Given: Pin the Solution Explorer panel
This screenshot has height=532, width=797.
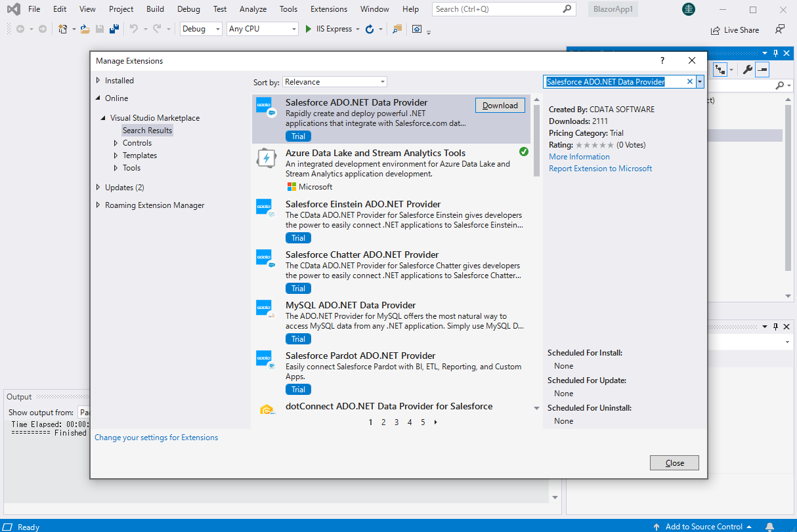Looking at the screenshot, I should [x=775, y=53].
